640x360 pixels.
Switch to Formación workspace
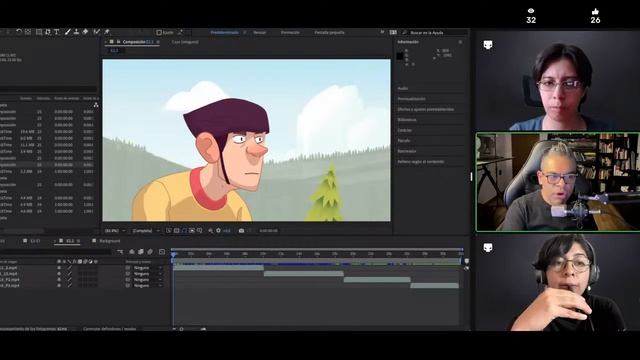pyautogui.click(x=290, y=32)
